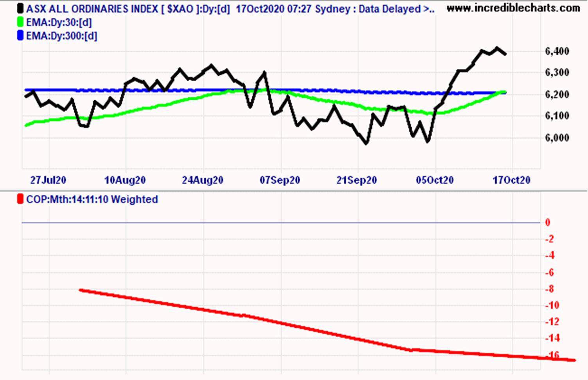588x380 pixels.
Task: Click the 21Sep20 date marker
Action: pos(357,180)
